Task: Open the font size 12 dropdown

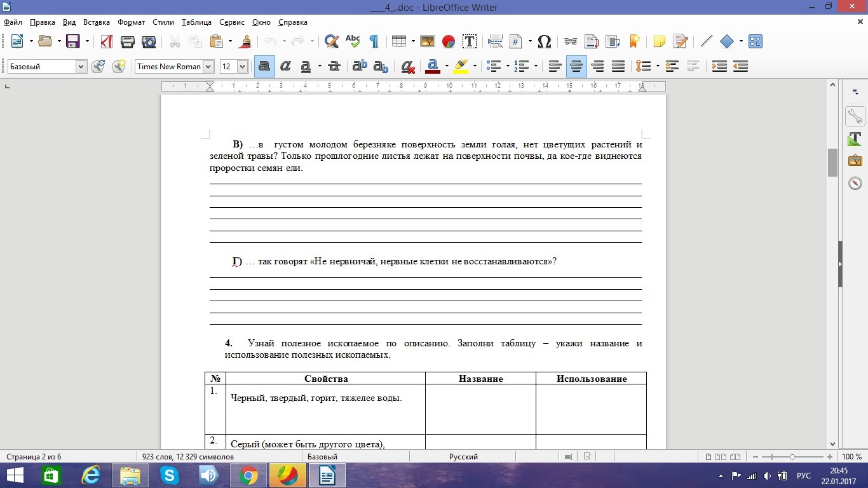Action: point(242,67)
